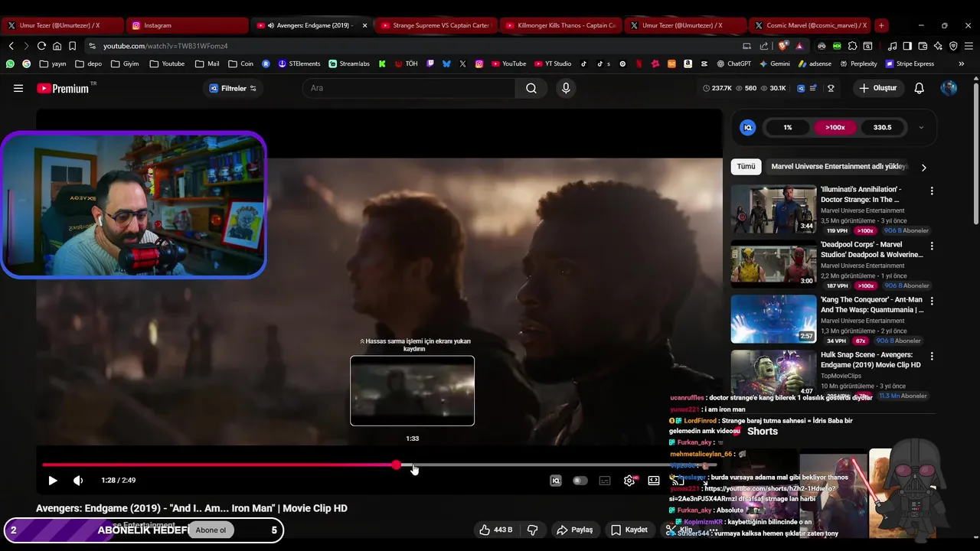The width and height of the screenshot is (980, 551).
Task: Open the YouTube guide hamburger menu
Action: (18, 88)
